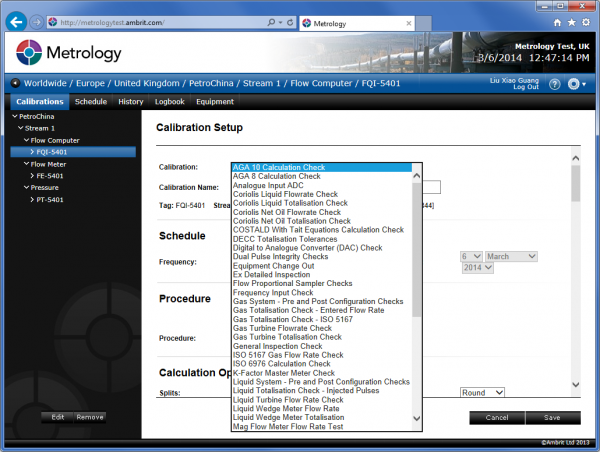Click form panel scroll down arrow
600x452 pixels.
(x=576, y=385)
